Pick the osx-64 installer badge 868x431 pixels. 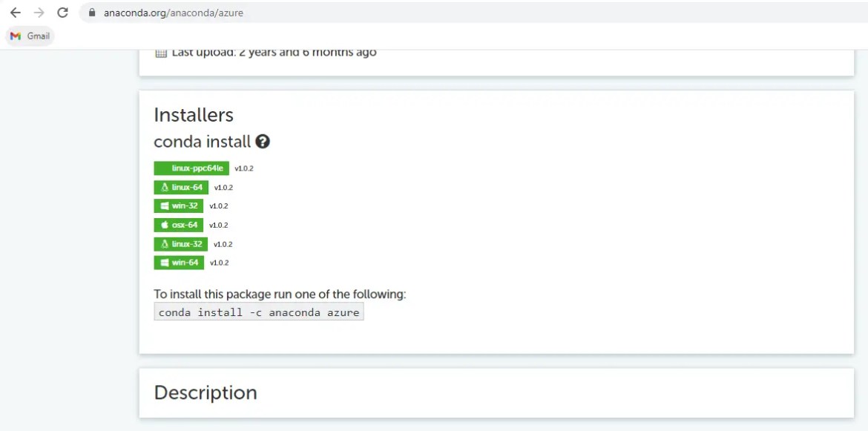tap(178, 225)
